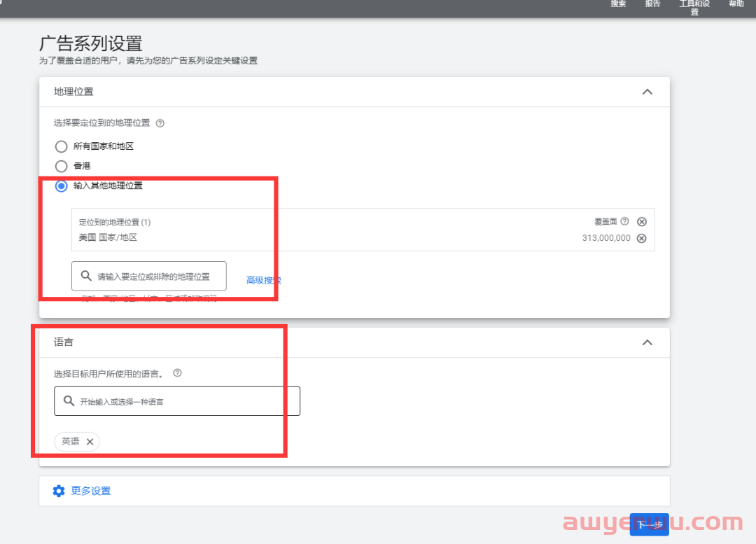
Task: Open 报告 in the top bar
Action: pyautogui.click(x=652, y=4)
